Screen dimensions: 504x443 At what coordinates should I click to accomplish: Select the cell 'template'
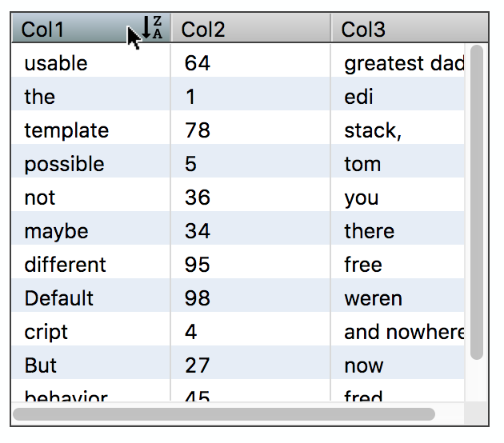click(66, 130)
